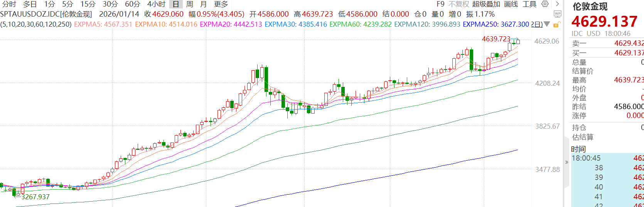This screenshot has height=207, width=644.
Task: Click the low price 低4586.000
Action: pyautogui.click(x=357, y=14)
